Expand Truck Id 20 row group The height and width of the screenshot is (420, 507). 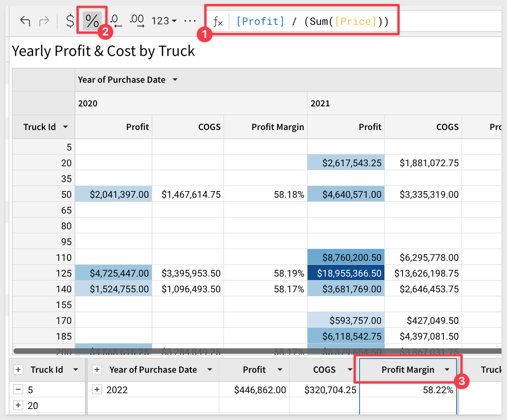[x=18, y=405]
